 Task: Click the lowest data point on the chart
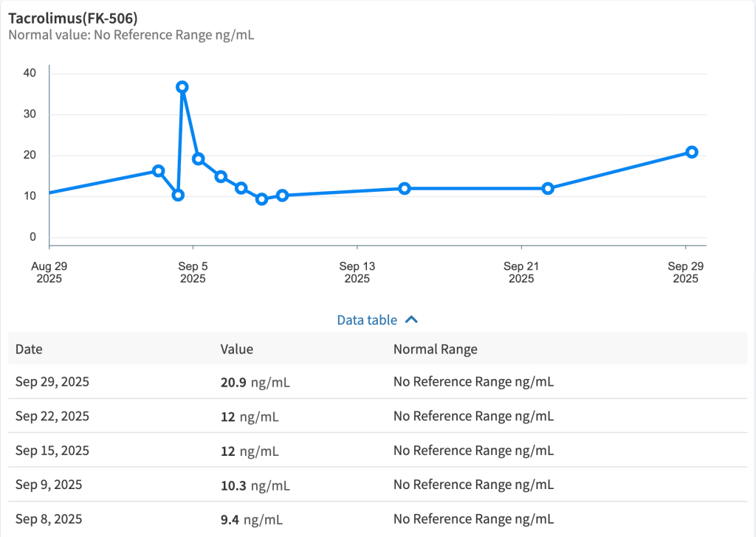(x=261, y=199)
